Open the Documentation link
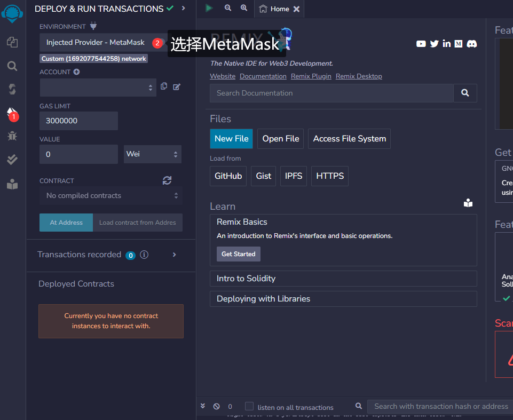Viewport: 513px width, 420px height. (263, 76)
